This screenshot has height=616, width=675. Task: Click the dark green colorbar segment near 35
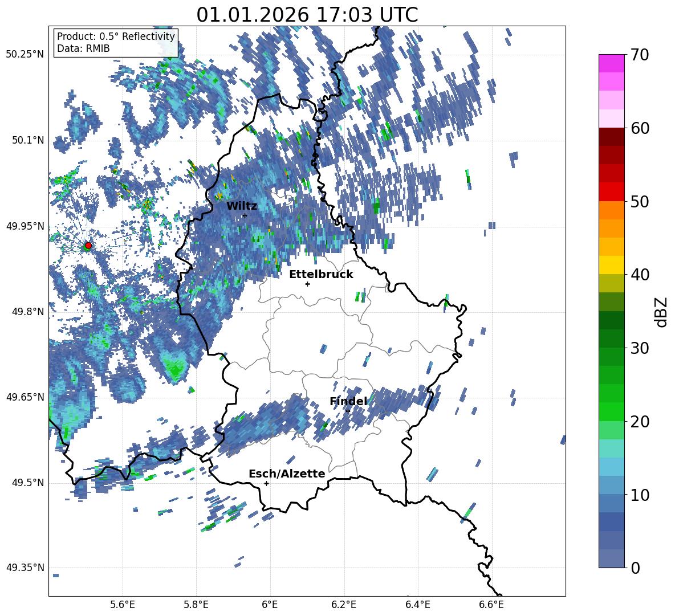click(611, 320)
